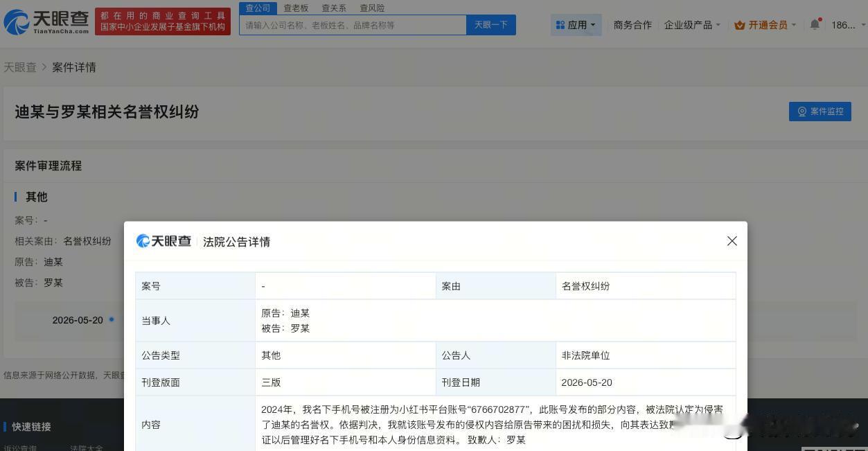Click the 法院公告详情 dialog title
The height and width of the screenshot is (451, 868).
tap(236, 242)
